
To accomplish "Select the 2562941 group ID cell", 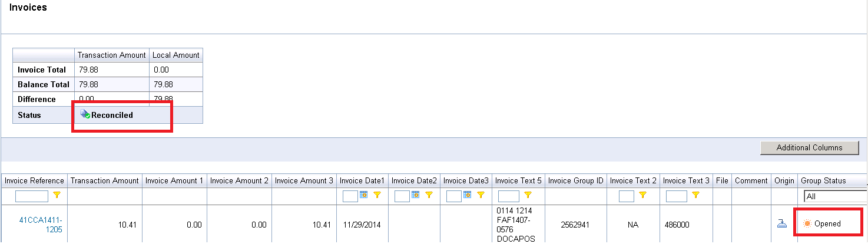I will tap(575, 225).
